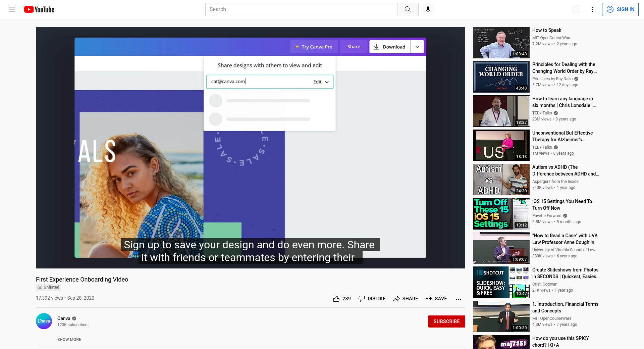Viewport: 644px width, 349px height.
Task: Open the How to Speak thumbnail
Action: pyautogui.click(x=501, y=43)
